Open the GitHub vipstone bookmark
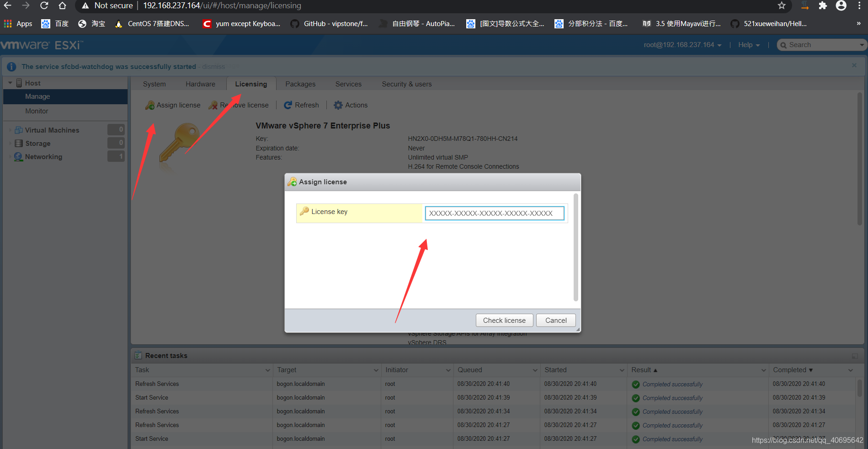The width and height of the screenshot is (868, 449). pyautogui.click(x=329, y=24)
